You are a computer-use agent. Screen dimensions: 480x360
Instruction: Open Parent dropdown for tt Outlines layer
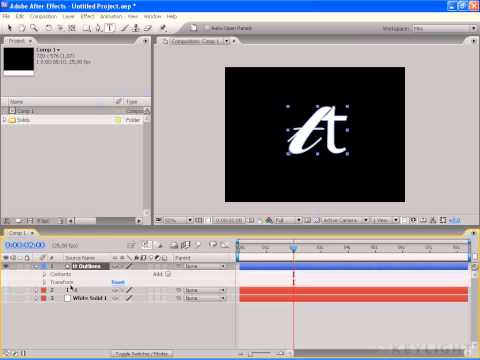point(205,266)
